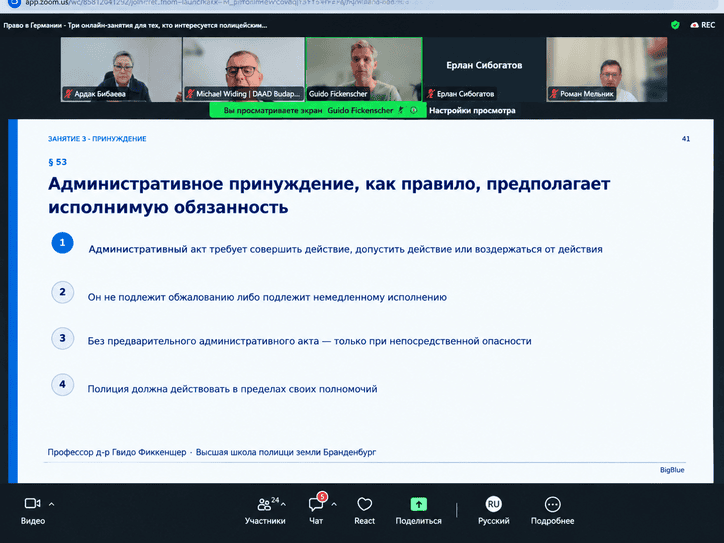
Task: Open the Подробнее more options menu
Action: click(x=552, y=511)
